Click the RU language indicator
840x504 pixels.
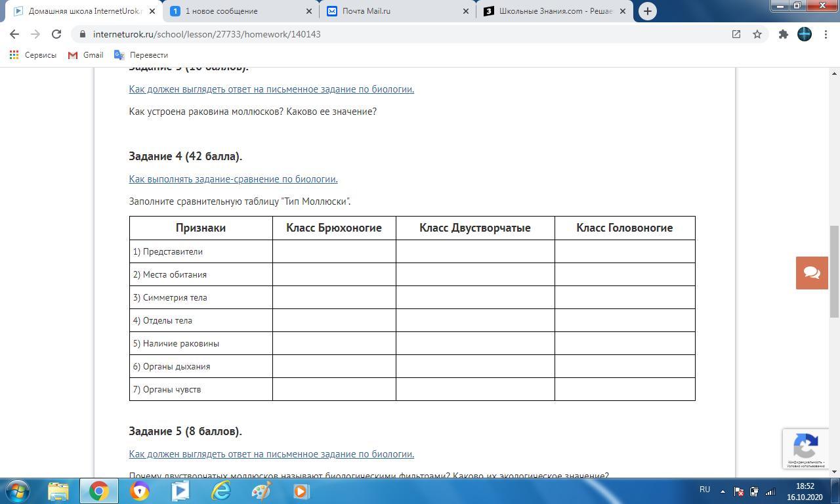click(x=705, y=490)
